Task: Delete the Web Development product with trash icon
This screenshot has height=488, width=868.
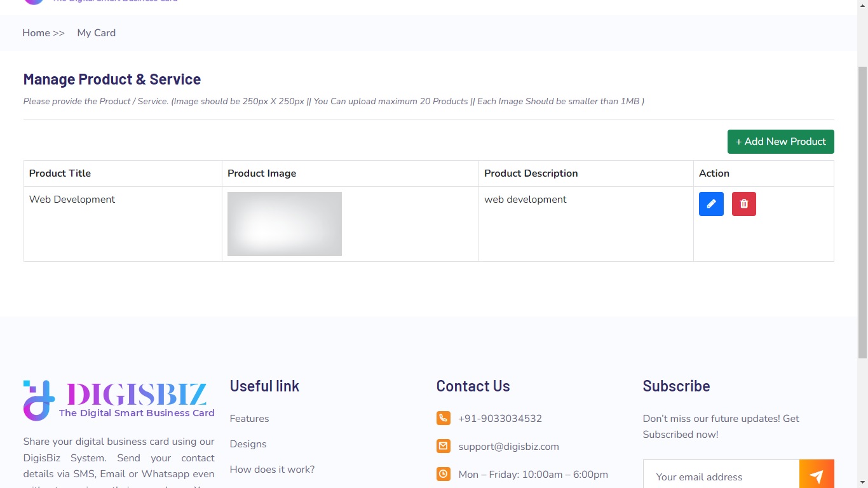Action: 743,204
